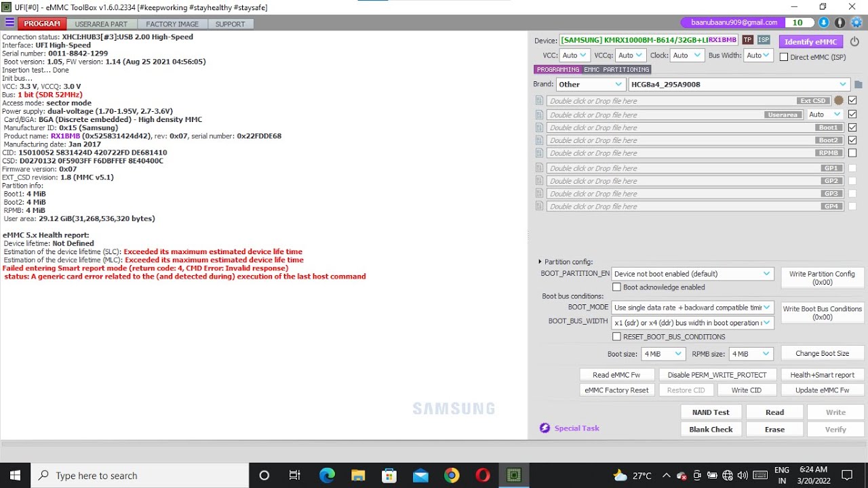Open the VCC voltage dropdown
The height and width of the screenshot is (488, 868).
coord(574,56)
